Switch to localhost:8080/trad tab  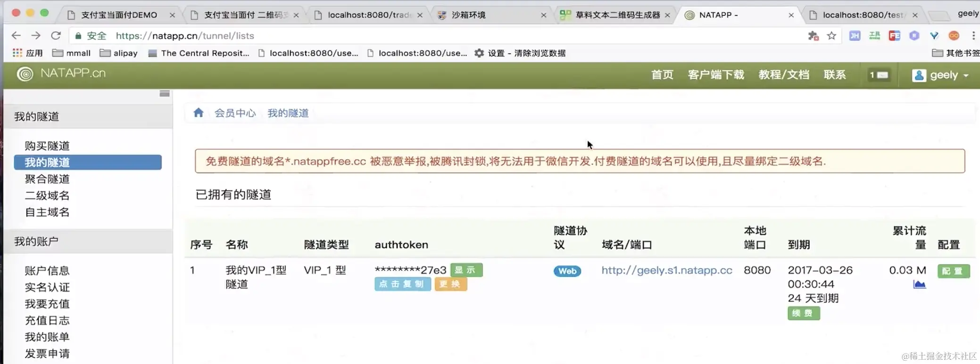pyautogui.click(x=369, y=15)
